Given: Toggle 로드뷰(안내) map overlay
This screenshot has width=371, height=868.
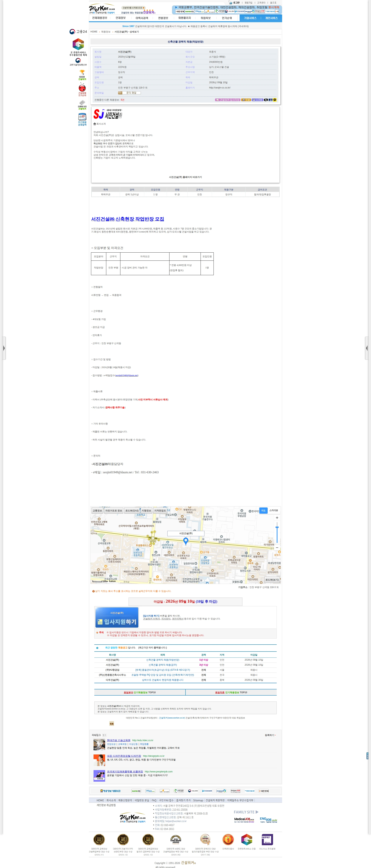Looking at the screenshot, I should [132, 511].
